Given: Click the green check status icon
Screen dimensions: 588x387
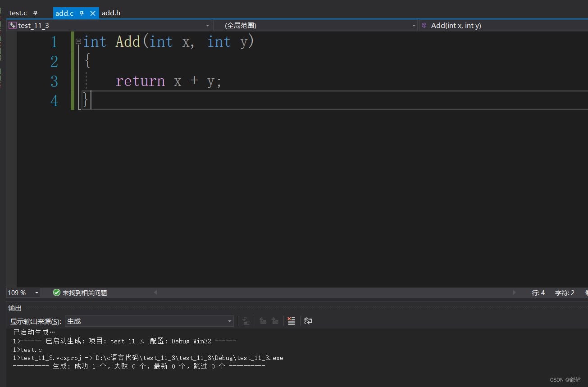Looking at the screenshot, I should point(57,292).
